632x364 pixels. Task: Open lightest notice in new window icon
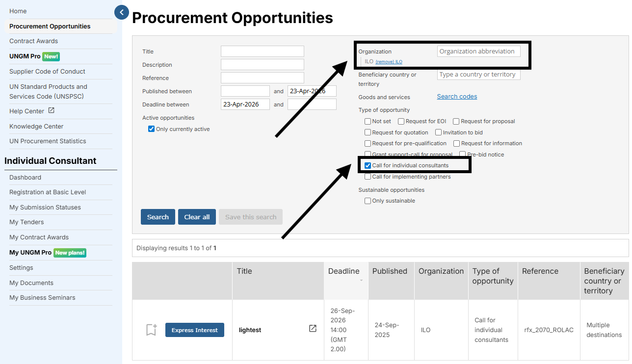tap(313, 329)
